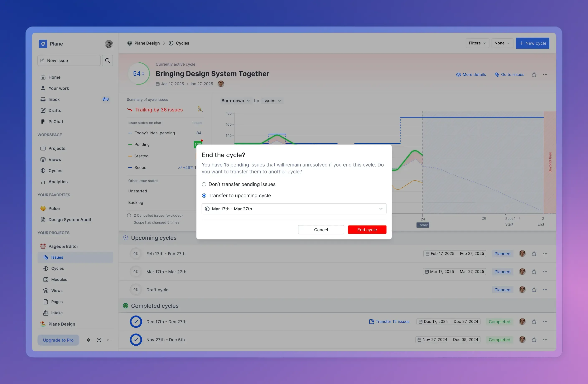Select Transfer to upcoming cycle
The width and height of the screenshot is (588, 384).
pos(204,196)
